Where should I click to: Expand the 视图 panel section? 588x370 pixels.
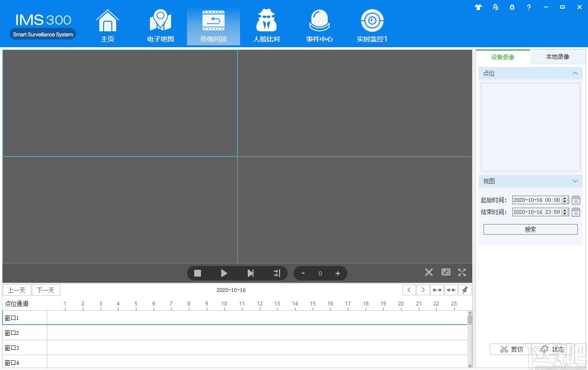point(575,181)
